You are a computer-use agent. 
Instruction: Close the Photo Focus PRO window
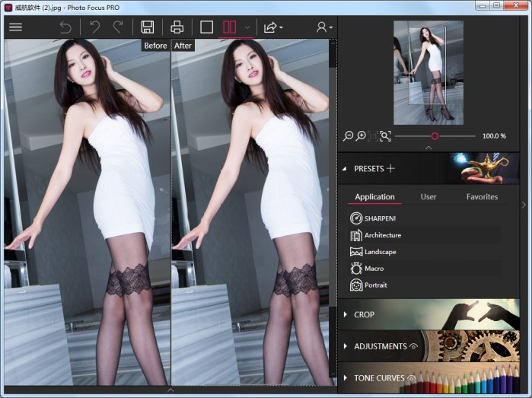tap(516, 5)
